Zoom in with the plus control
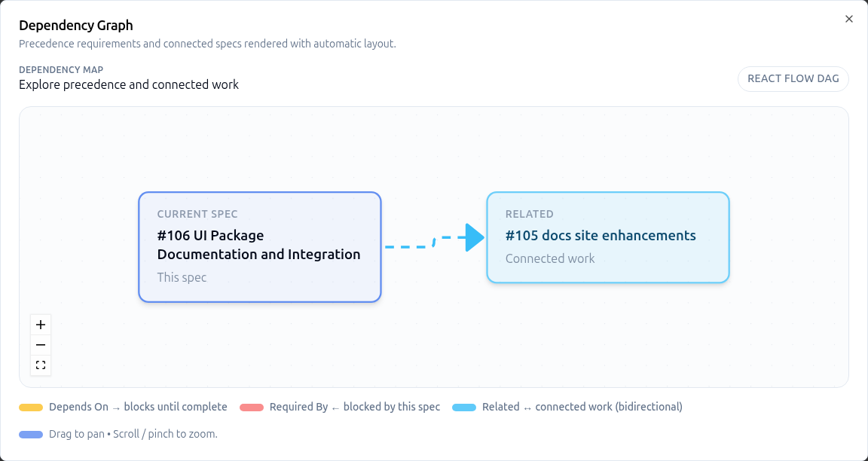 pyautogui.click(x=41, y=324)
